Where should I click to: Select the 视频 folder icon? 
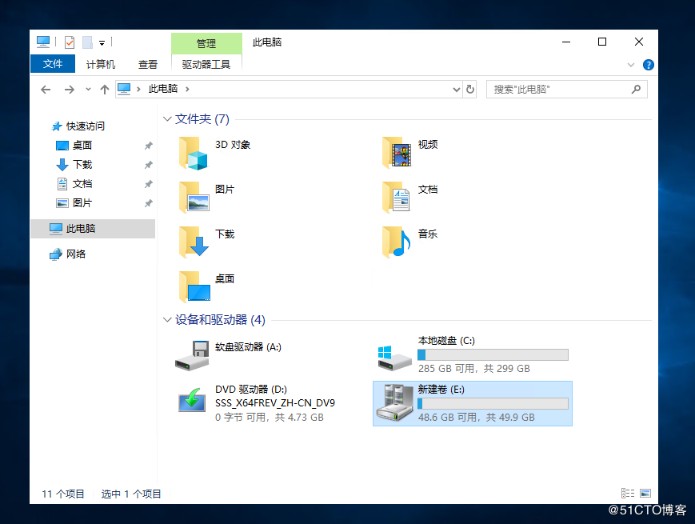[397, 153]
